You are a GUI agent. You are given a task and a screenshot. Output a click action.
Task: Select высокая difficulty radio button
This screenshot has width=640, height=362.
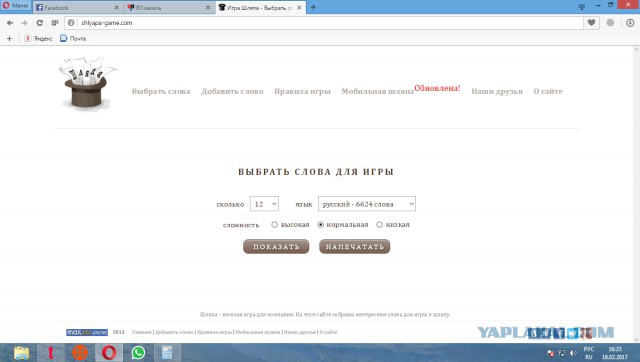pos(274,224)
